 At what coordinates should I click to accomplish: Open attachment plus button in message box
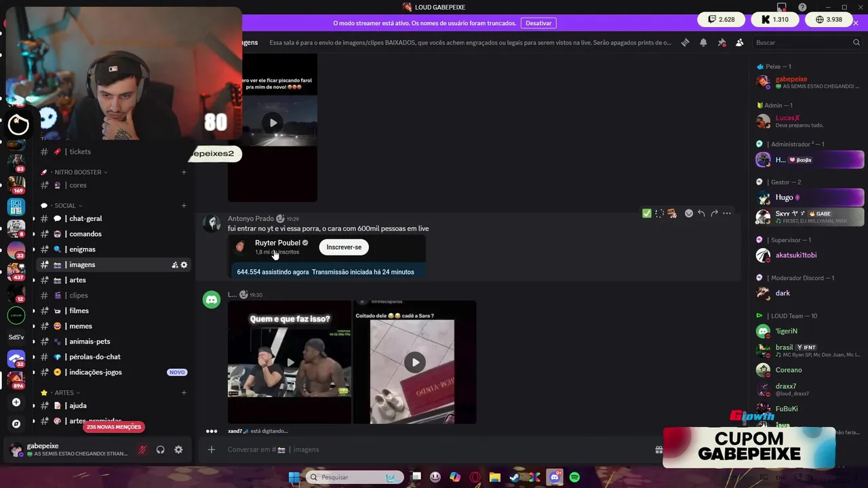(212, 449)
